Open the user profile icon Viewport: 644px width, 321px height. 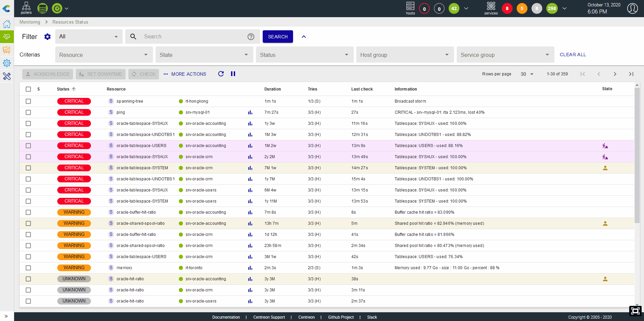632,8
